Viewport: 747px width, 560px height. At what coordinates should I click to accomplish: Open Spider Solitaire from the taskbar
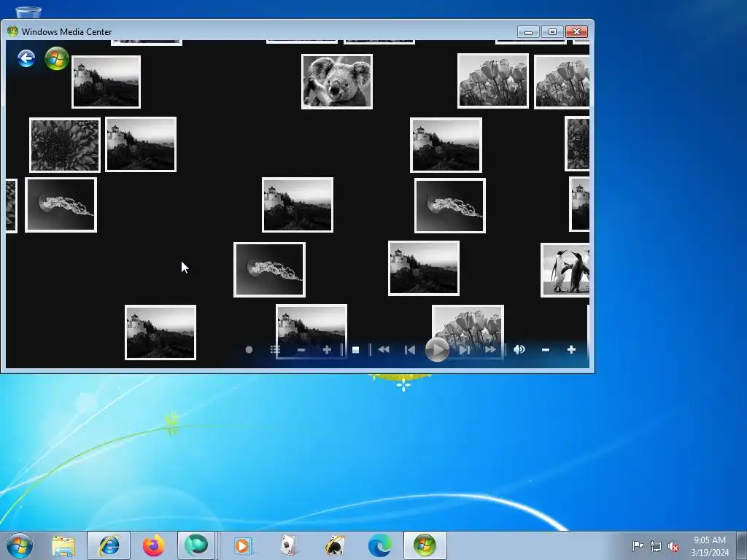[334, 545]
